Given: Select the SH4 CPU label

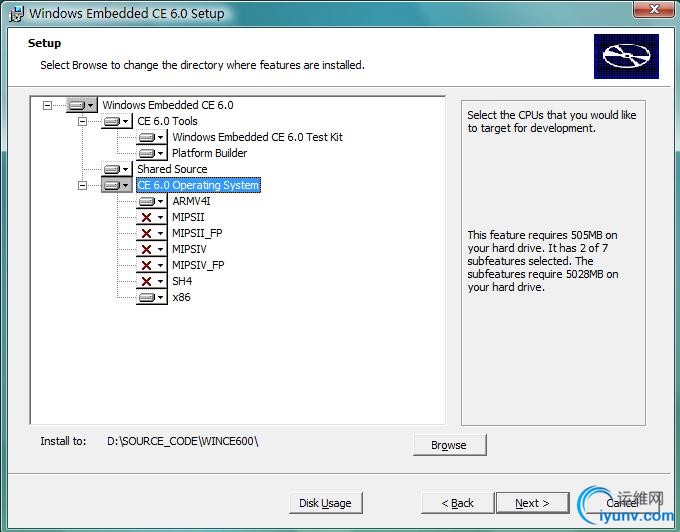Looking at the screenshot, I should [x=182, y=281].
